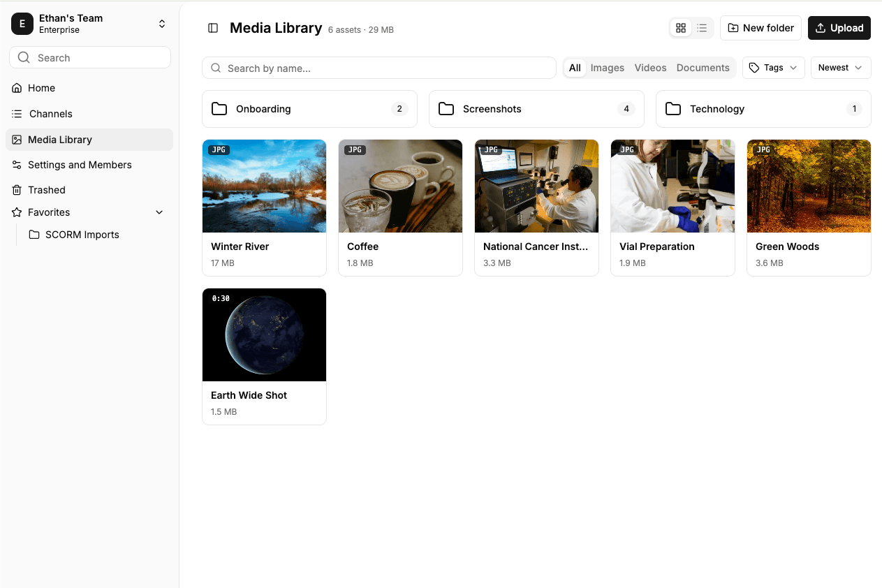
Task: Click the Media Library image icon
Action: tap(17, 140)
